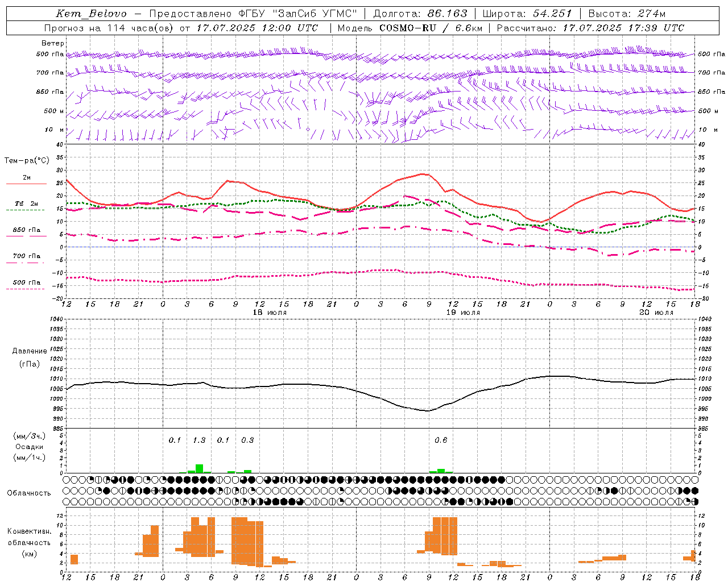728x582 pixels.
Task: Click the 'Облачность' row label
Action: click(29, 493)
